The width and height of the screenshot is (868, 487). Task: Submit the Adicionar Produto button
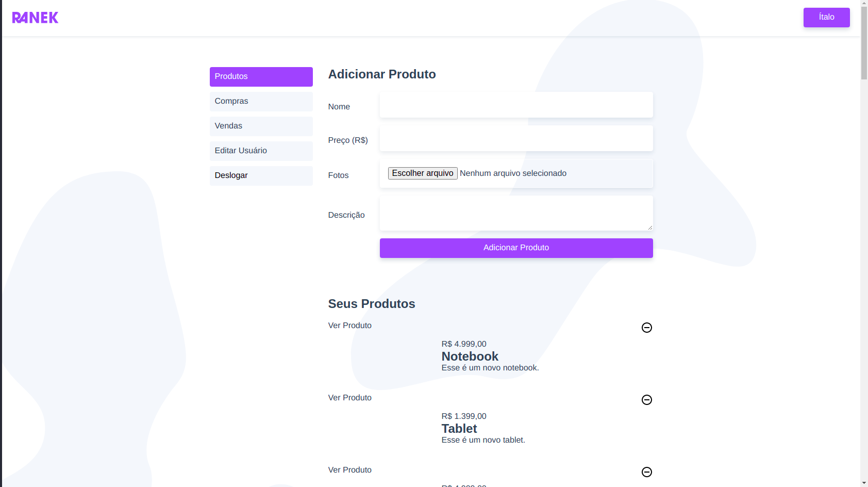[516, 248]
